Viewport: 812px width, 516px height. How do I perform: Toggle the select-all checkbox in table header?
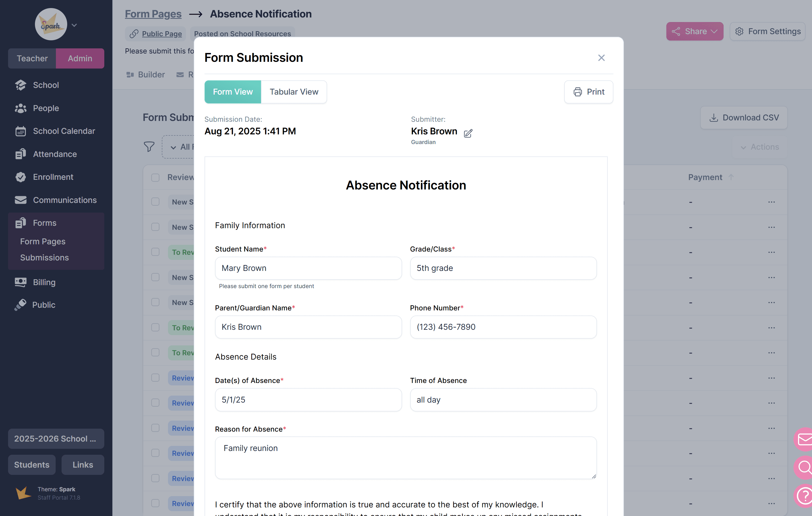155,177
